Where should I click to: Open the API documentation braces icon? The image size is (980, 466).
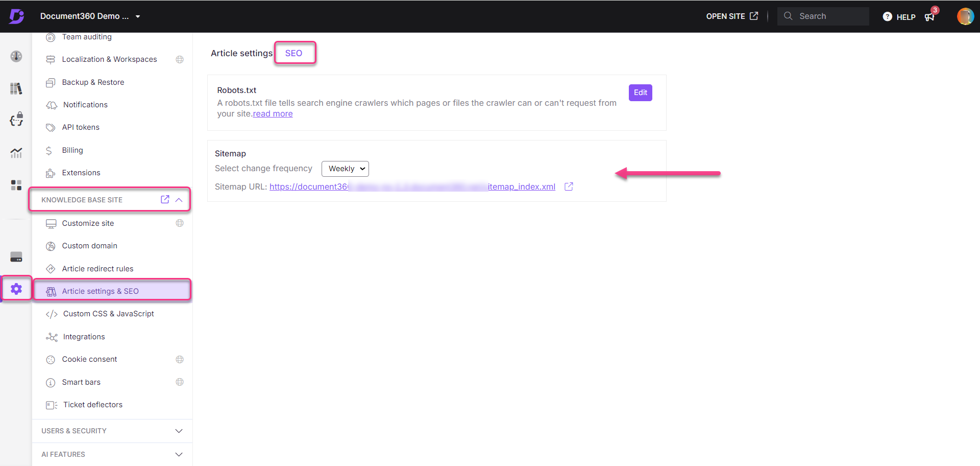[16, 119]
